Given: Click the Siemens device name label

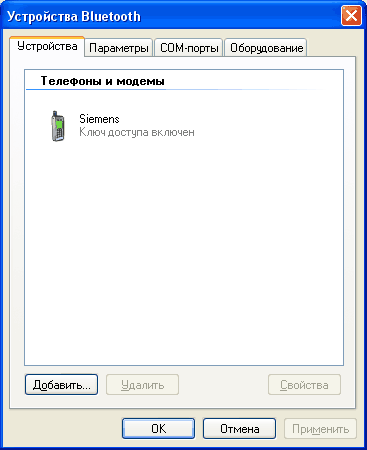Looking at the screenshot, I should click(99, 119).
